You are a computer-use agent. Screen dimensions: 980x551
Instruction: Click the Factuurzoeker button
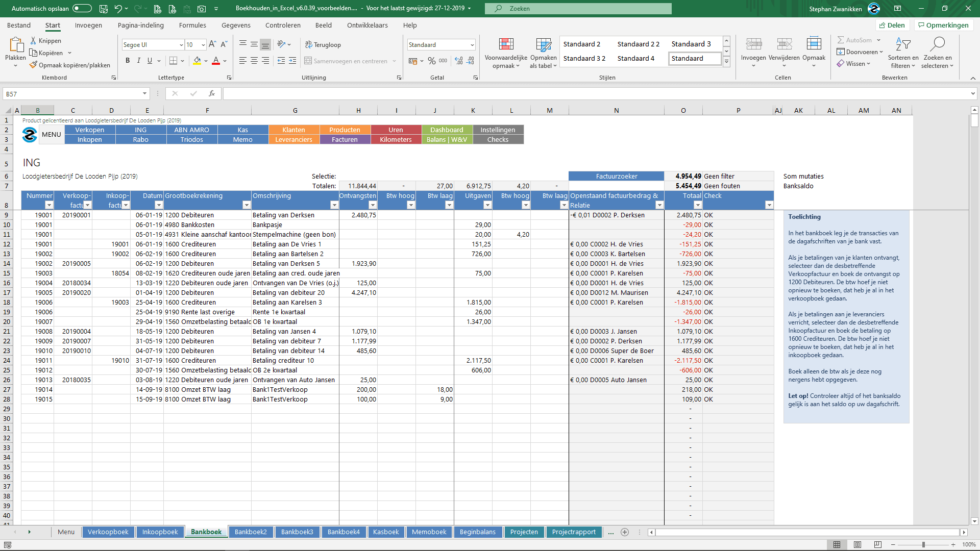click(616, 176)
